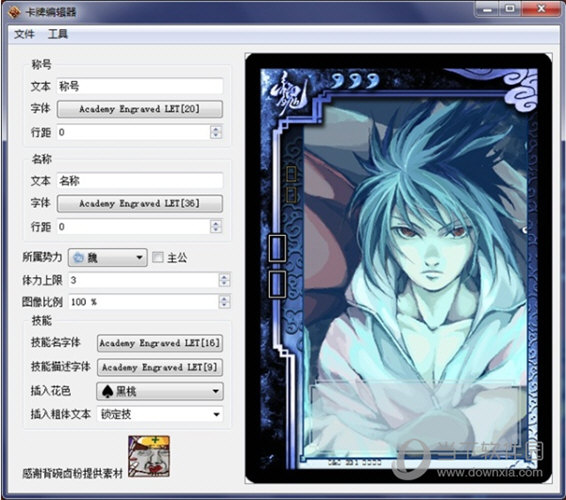Click the spade icon in 插入花色 dropdown
The height and width of the screenshot is (500, 566).
click(x=108, y=391)
